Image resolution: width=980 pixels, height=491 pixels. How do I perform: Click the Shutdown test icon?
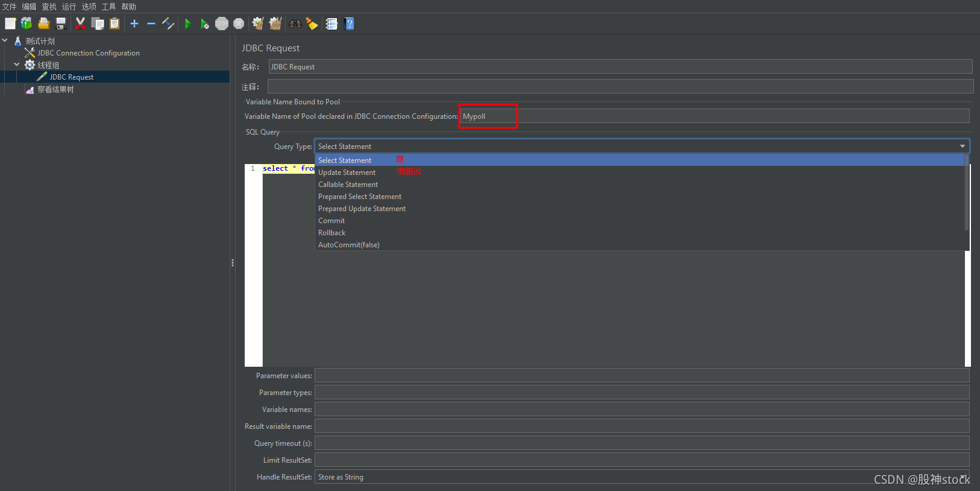tap(239, 24)
